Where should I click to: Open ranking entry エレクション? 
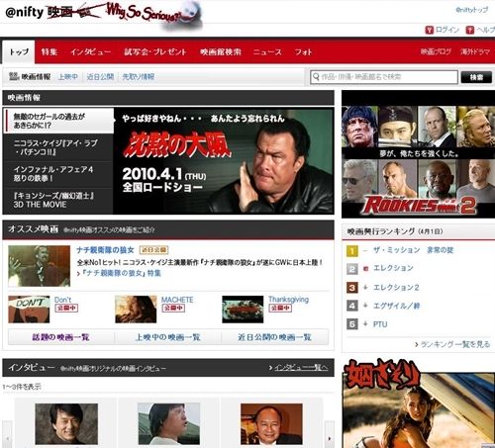393,268
